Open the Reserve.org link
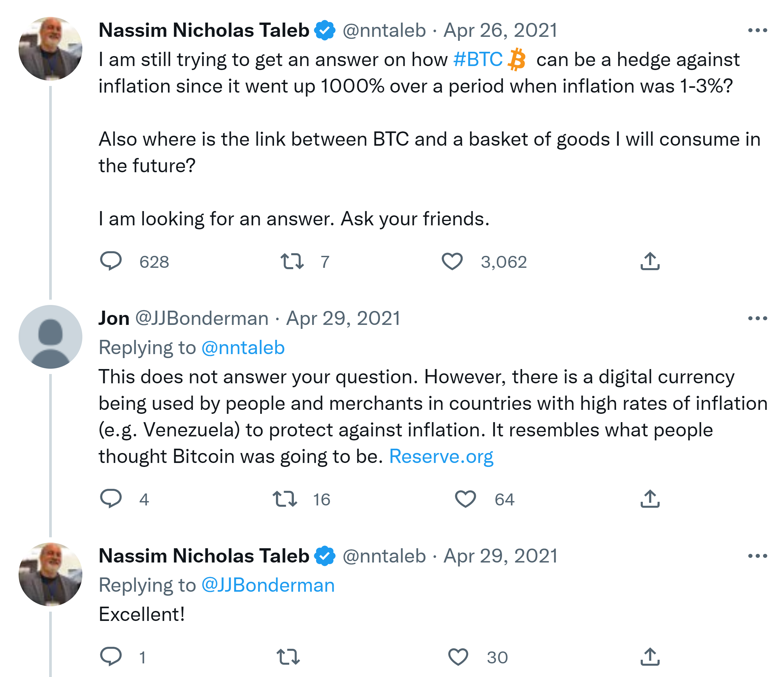The height and width of the screenshot is (677, 784). click(x=441, y=456)
